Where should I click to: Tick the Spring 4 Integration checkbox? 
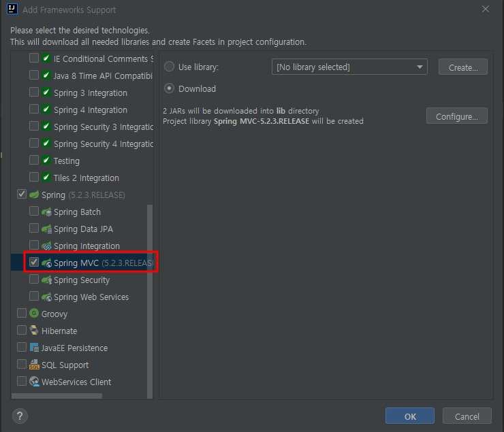pos(34,109)
